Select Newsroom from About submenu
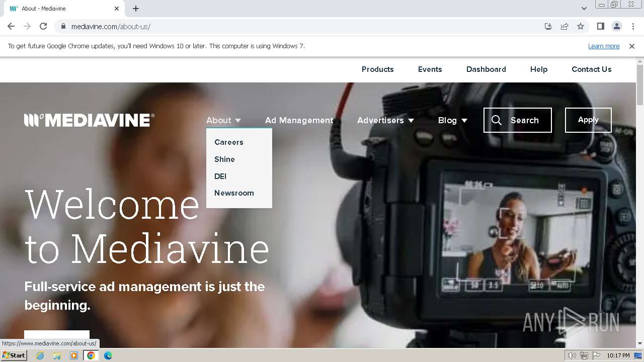Image resolution: width=644 pixels, height=362 pixels. tap(234, 193)
